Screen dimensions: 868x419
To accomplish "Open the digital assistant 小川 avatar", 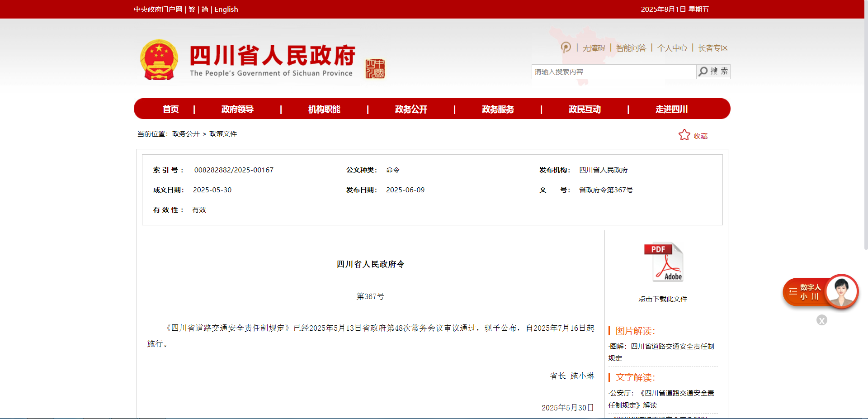I will (x=841, y=291).
